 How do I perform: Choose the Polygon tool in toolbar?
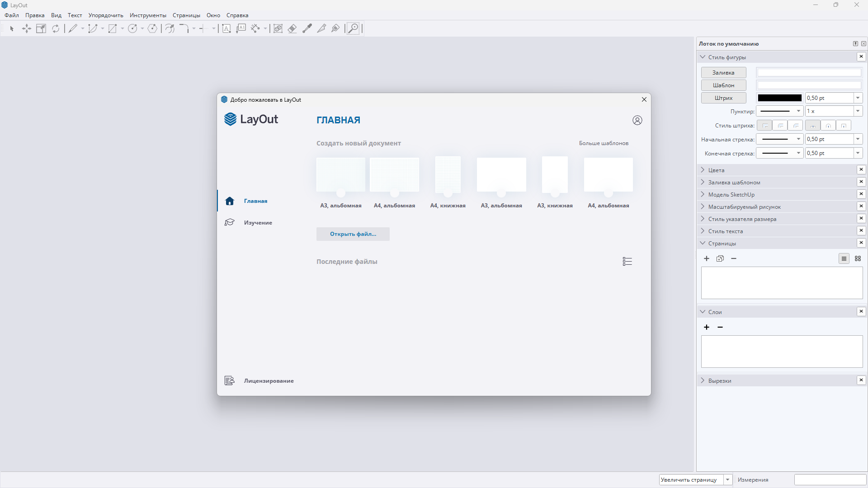[x=152, y=28]
